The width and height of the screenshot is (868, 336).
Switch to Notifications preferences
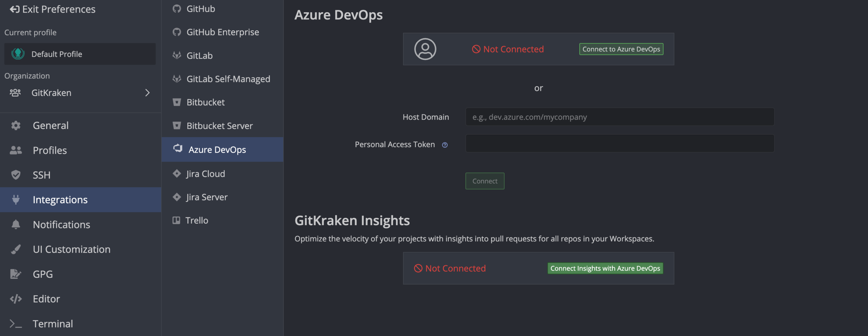click(61, 225)
